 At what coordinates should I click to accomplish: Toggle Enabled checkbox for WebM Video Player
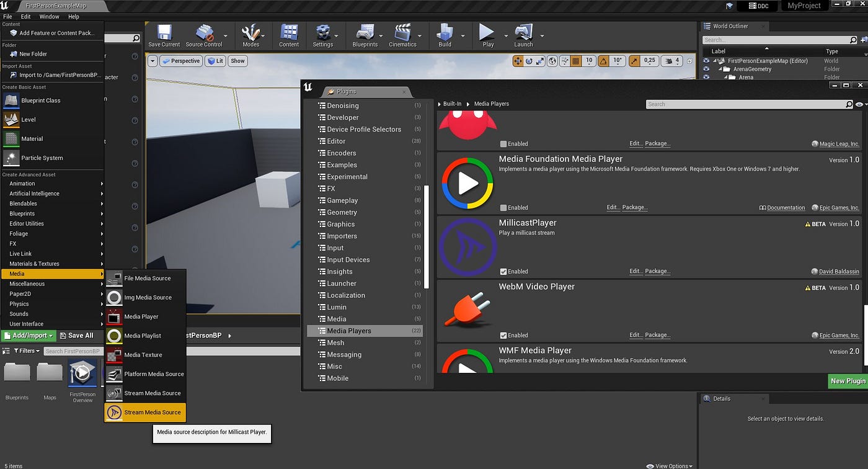coord(503,336)
